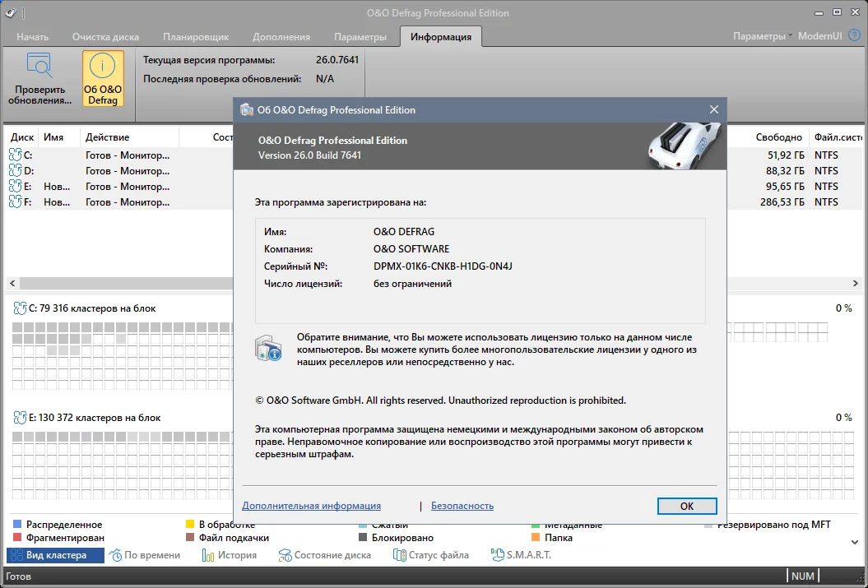Click the Файл.сист column header
The height and width of the screenshot is (588, 868).
(x=838, y=137)
